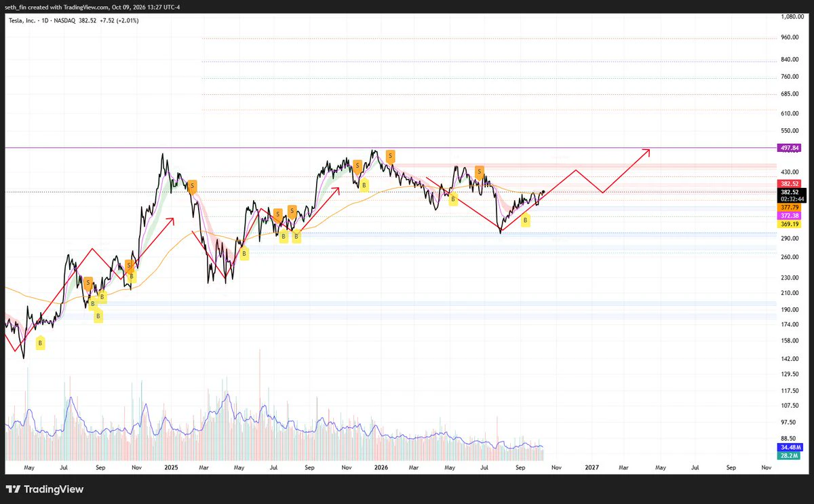Image resolution: width=814 pixels, height=504 pixels.
Task: Click the S marker after the early 2025 peak
Action: point(193,185)
